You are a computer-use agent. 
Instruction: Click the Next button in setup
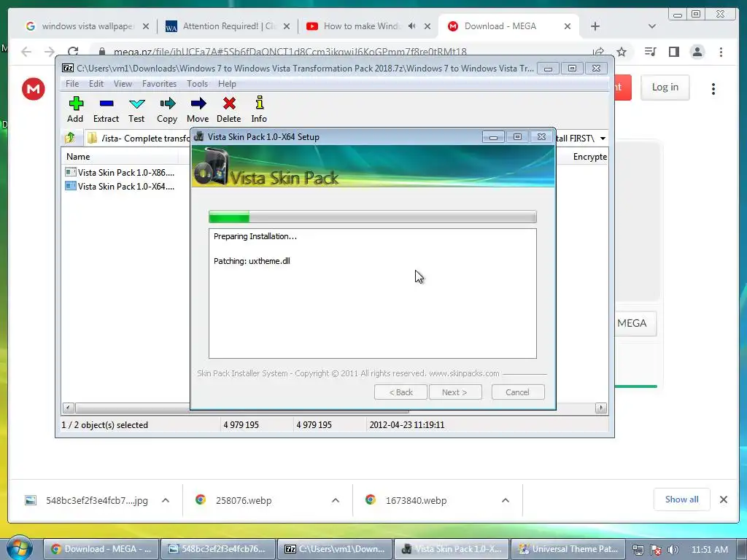pyautogui.click(x=454, y=392)
